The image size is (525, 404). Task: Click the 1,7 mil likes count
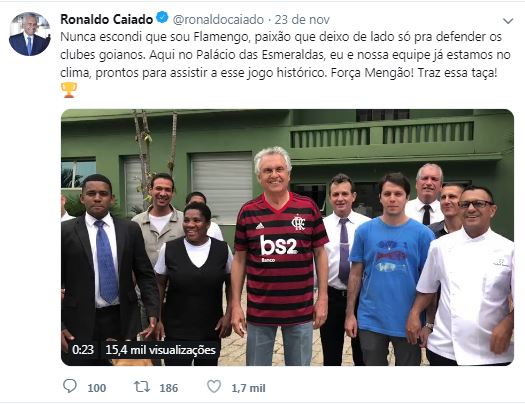(248, 388)
